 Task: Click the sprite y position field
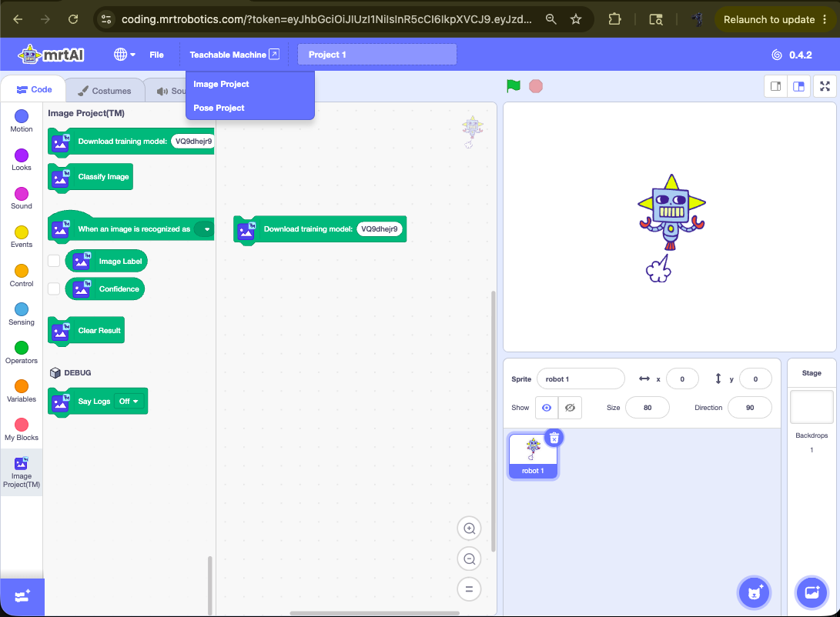755,379
